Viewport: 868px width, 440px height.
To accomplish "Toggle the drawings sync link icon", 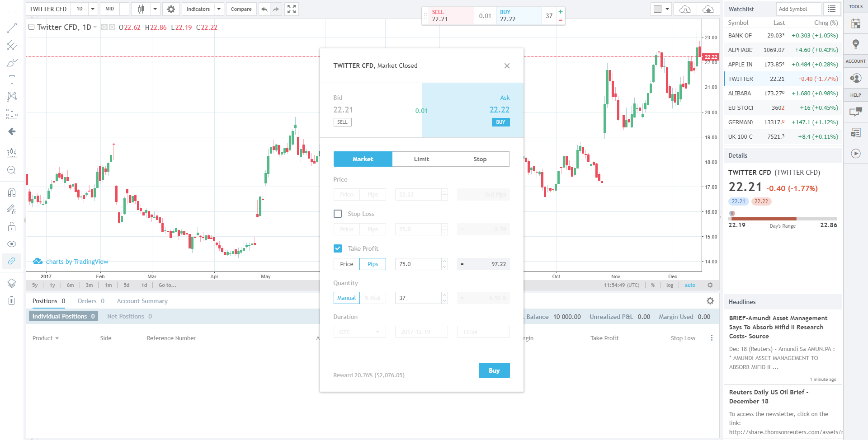I will pos(12,261).
